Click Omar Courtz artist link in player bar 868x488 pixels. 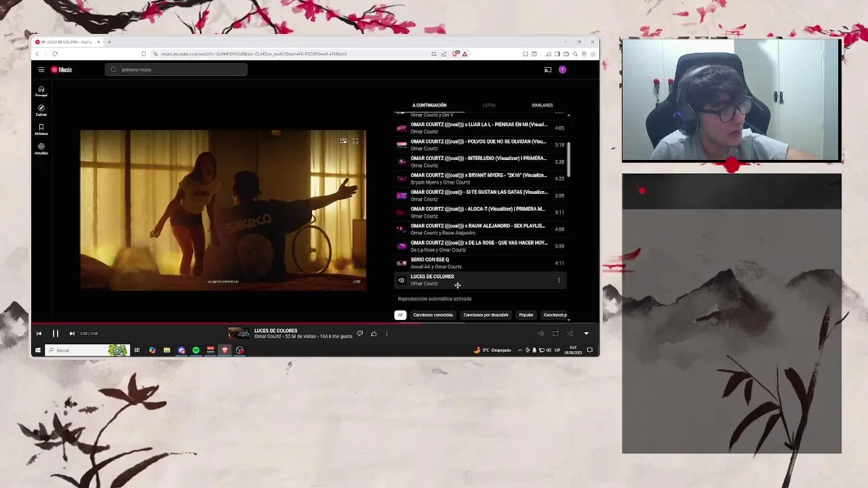[269, 336]
